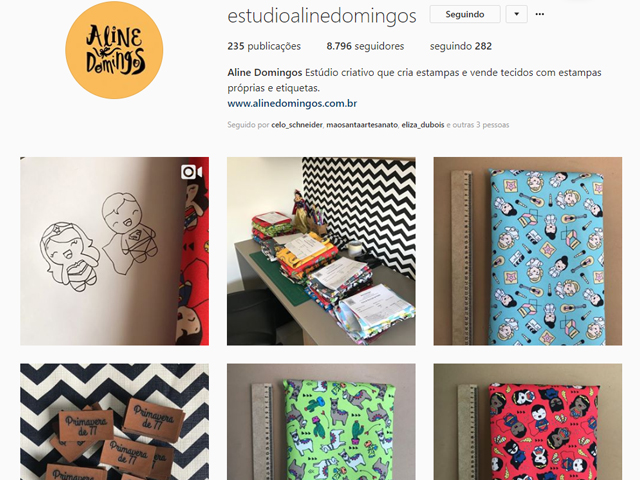
Task: Open Primavera de 77 labels post
Action: (x=114, y=422)
